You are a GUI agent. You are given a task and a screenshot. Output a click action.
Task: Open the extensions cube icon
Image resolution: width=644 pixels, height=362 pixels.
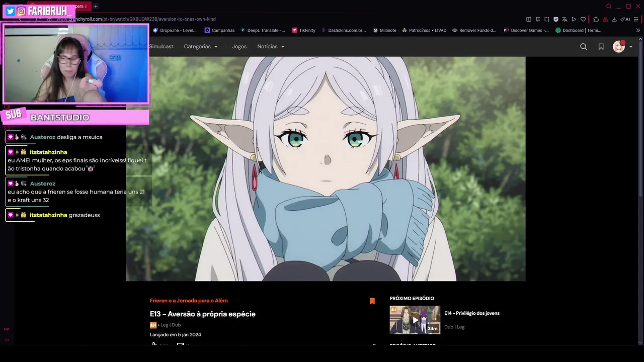[x=596, y=19]
